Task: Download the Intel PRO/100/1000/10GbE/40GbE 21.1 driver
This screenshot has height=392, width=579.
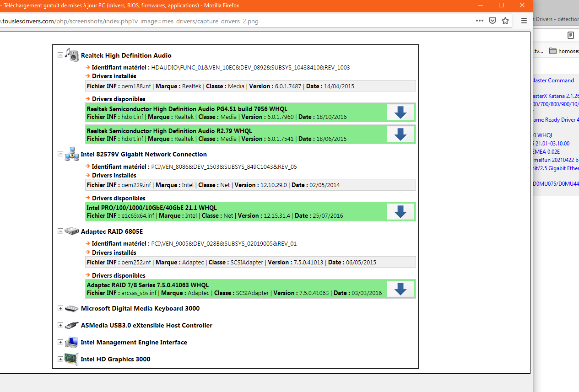Action: (400, 211)
